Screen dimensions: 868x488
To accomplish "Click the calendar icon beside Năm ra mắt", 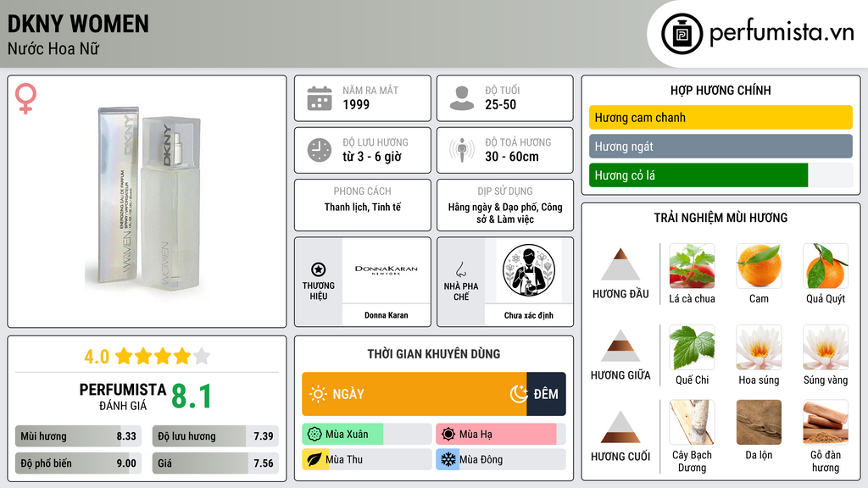I will (x=320, y=98).
